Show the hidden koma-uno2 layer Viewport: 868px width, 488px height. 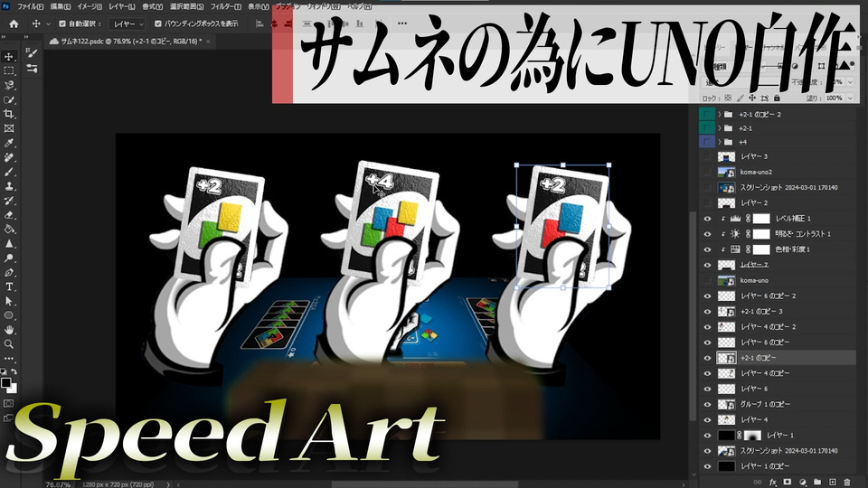pyautogui.click(x=707, y=172)
